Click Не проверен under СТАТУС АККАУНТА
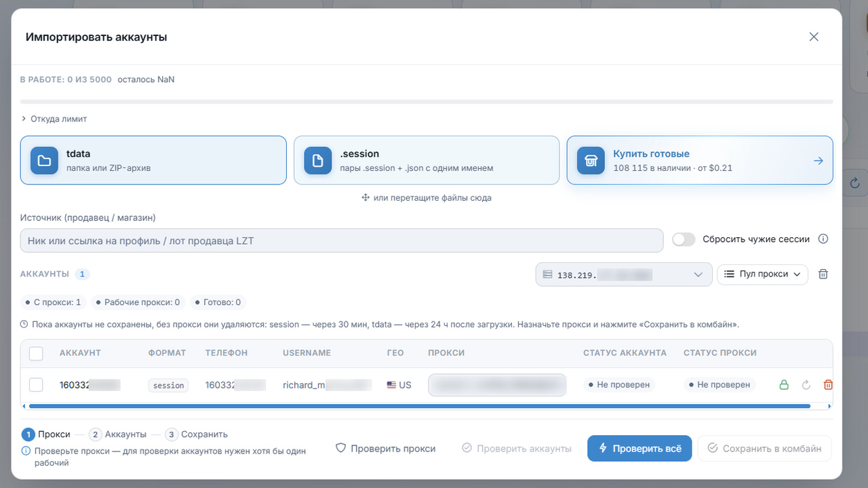 point(619,385)
